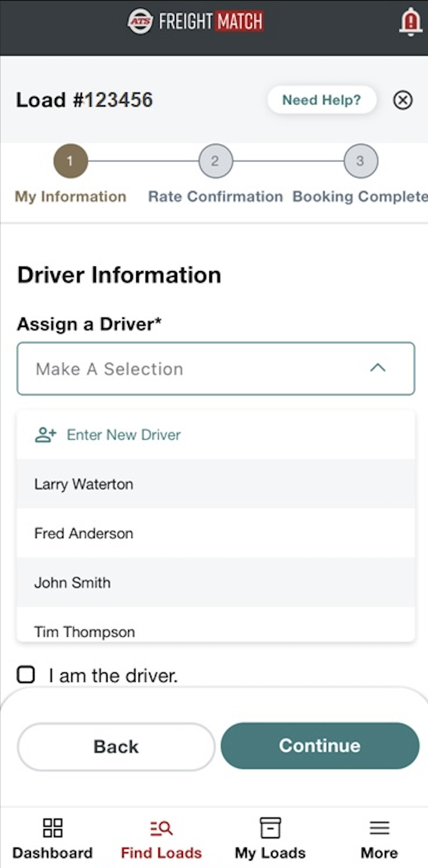Viewport: 428px width, 868px height.
Task: Close the load booking screen
Action: [402, 100]
